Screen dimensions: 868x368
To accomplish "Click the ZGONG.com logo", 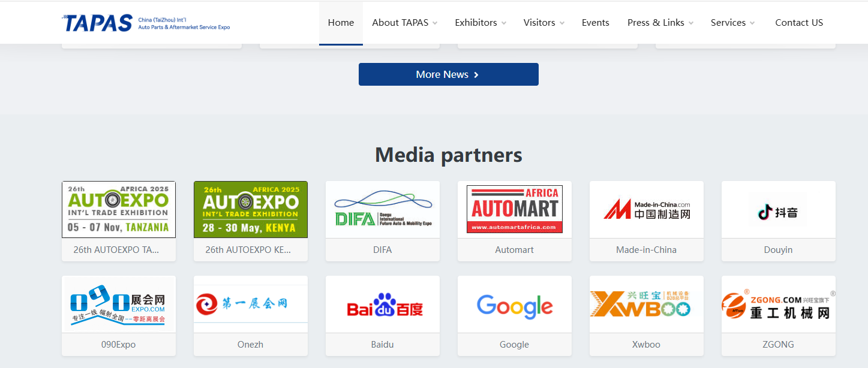I will coord(779,304).
